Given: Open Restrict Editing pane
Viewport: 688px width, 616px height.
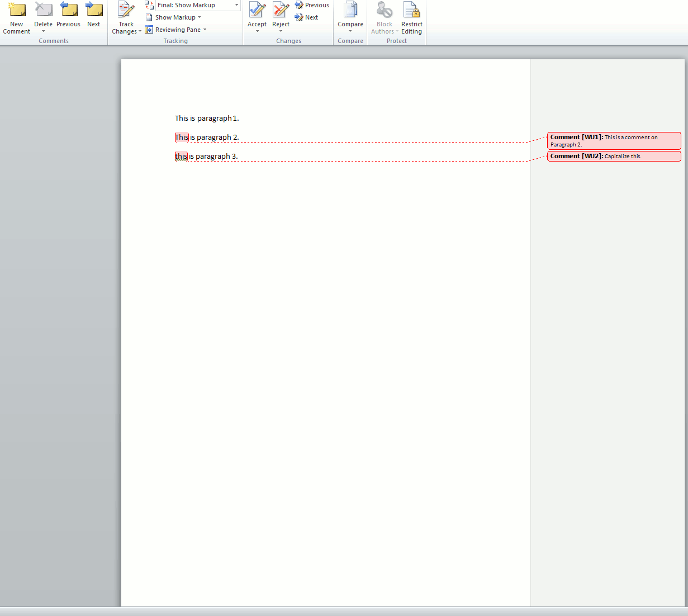Looking at the screenshot, I should [x=412, y=18].
